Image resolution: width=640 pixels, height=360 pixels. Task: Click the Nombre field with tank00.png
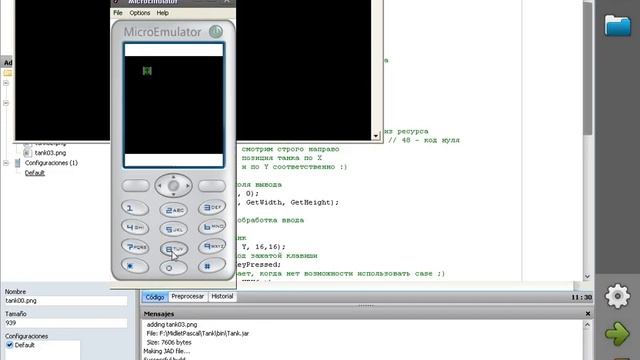click(x=65, y=301)
